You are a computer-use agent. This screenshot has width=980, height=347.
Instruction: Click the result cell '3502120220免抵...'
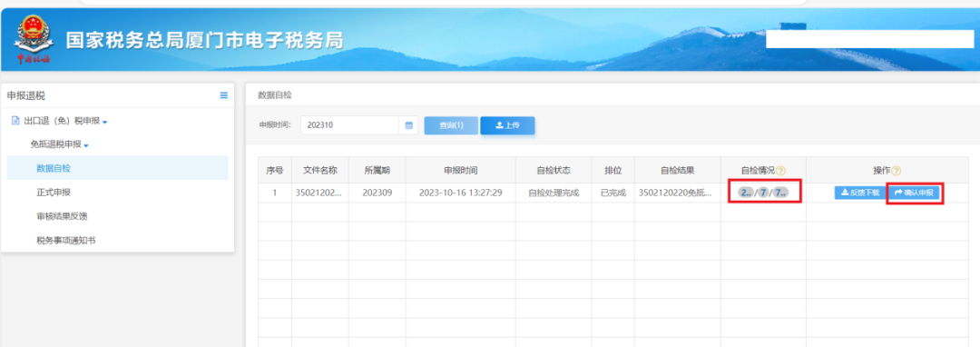678,193
